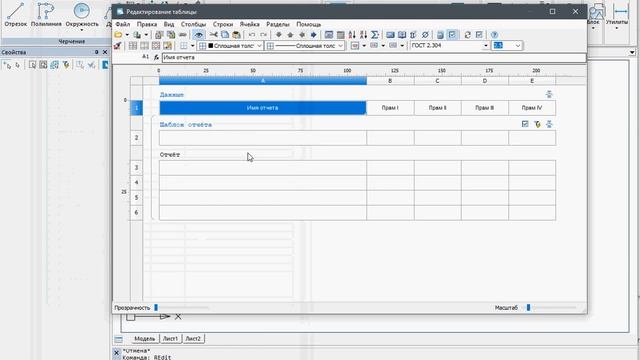Open the Разделы menu
This screenshot has width=640, height=360.
(x=278, y=24)
